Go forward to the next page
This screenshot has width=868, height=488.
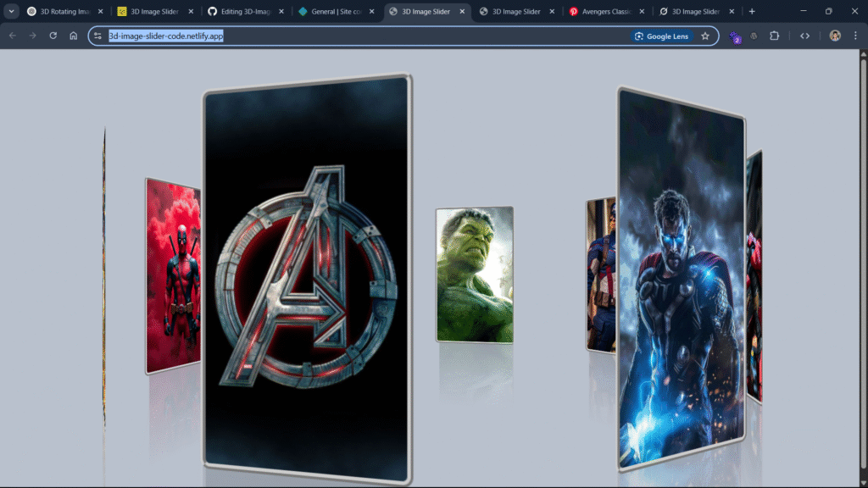tap(33, 36)
